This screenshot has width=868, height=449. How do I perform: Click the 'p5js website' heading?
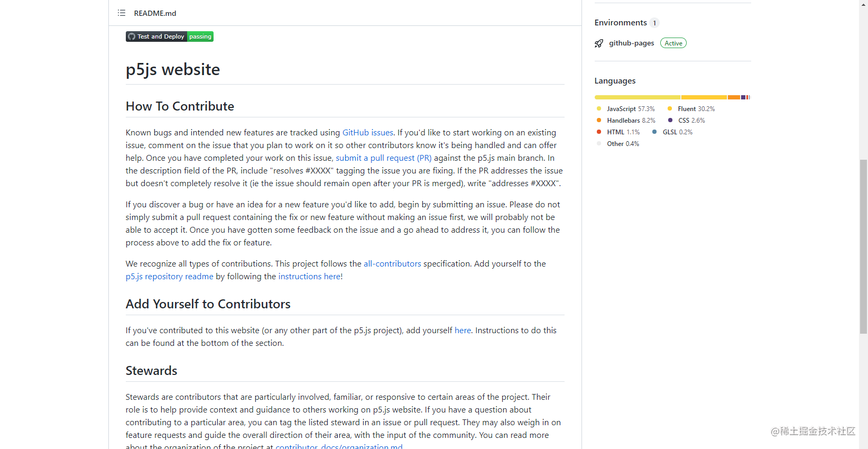173,69
